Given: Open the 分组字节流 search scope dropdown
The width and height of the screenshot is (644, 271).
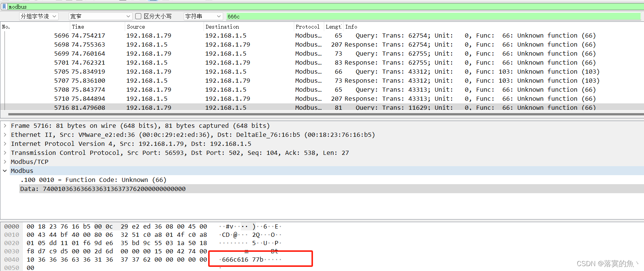Looking at the screenshot, I should click(39, 16).
